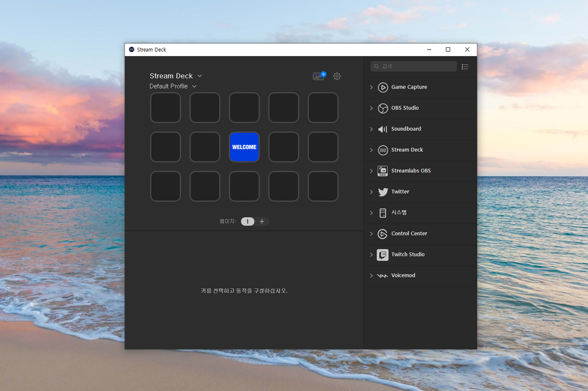Click the Soundboard label
This screenshot has height=391, width=588.
pyautogui.click(x=406, y=129)
